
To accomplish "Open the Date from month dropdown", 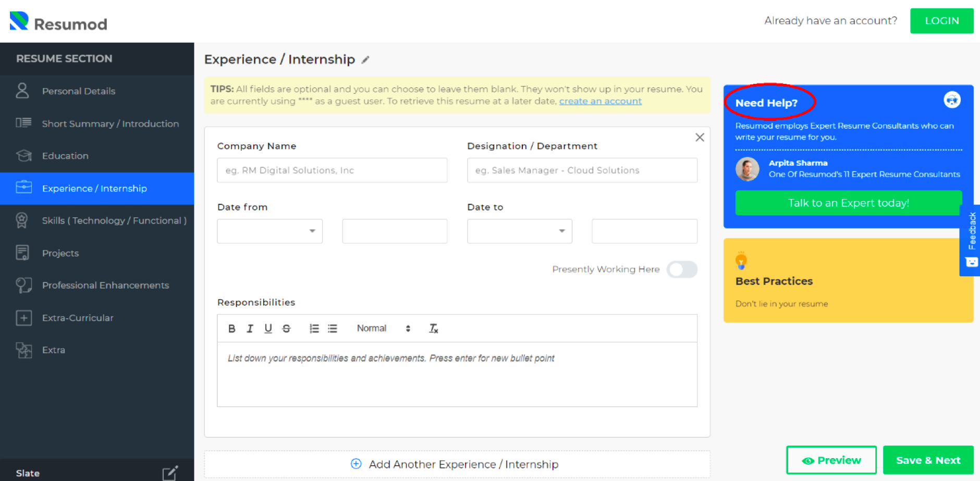I will coord(269,231).
